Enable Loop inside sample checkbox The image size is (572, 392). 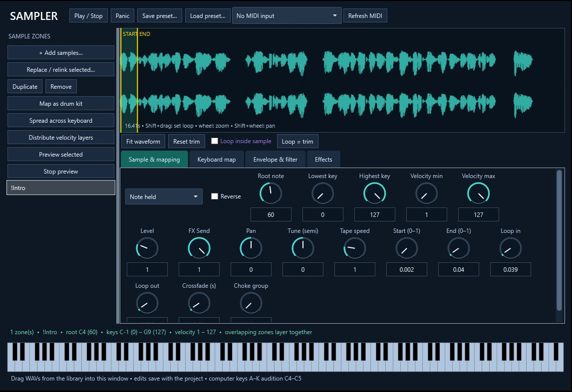coord(215,141)
